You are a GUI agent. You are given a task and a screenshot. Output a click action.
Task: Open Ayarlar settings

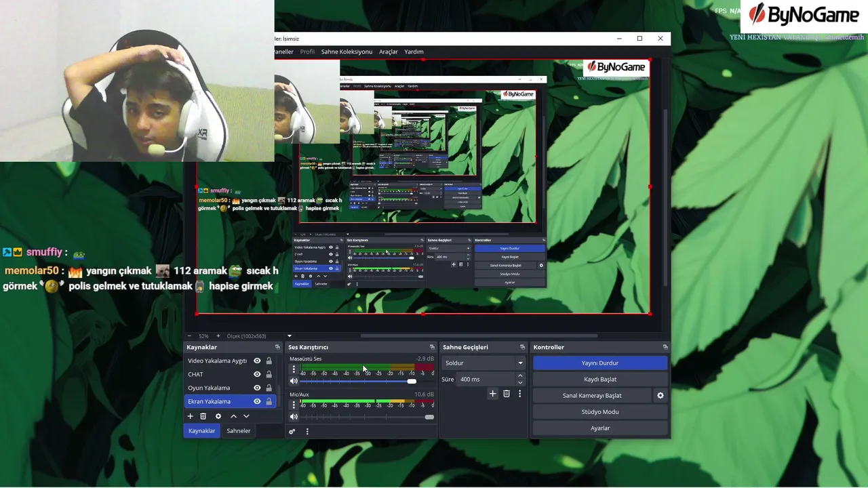click(600, 428)
